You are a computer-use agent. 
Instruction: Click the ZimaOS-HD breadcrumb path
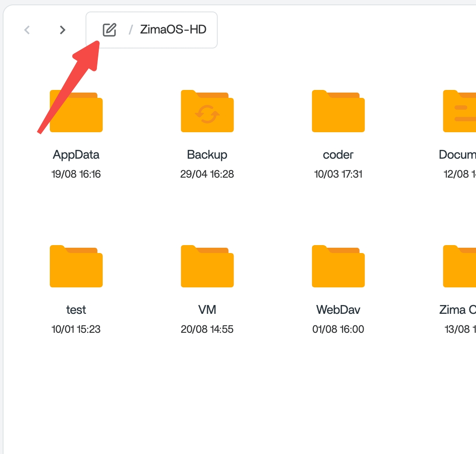[x=173, y=30]
